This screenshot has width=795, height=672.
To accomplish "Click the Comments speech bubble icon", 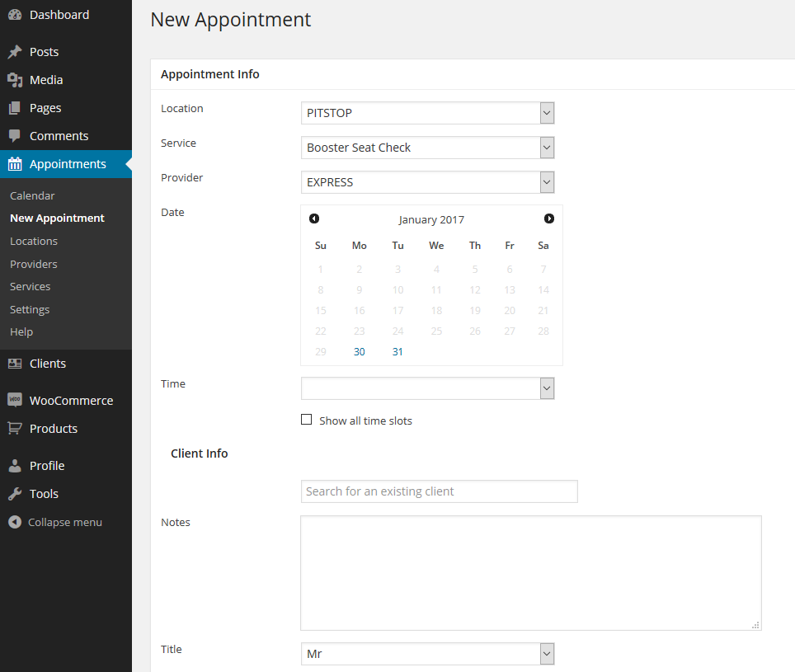I will coord(15,136).
